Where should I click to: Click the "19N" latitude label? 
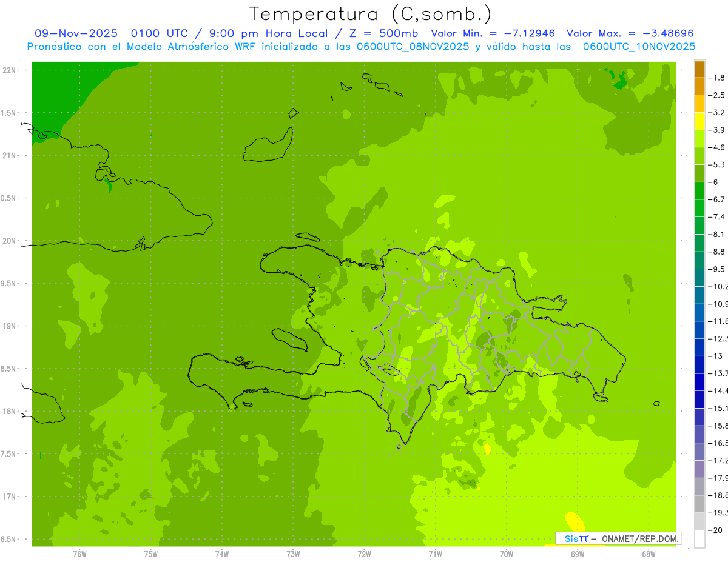8,326
